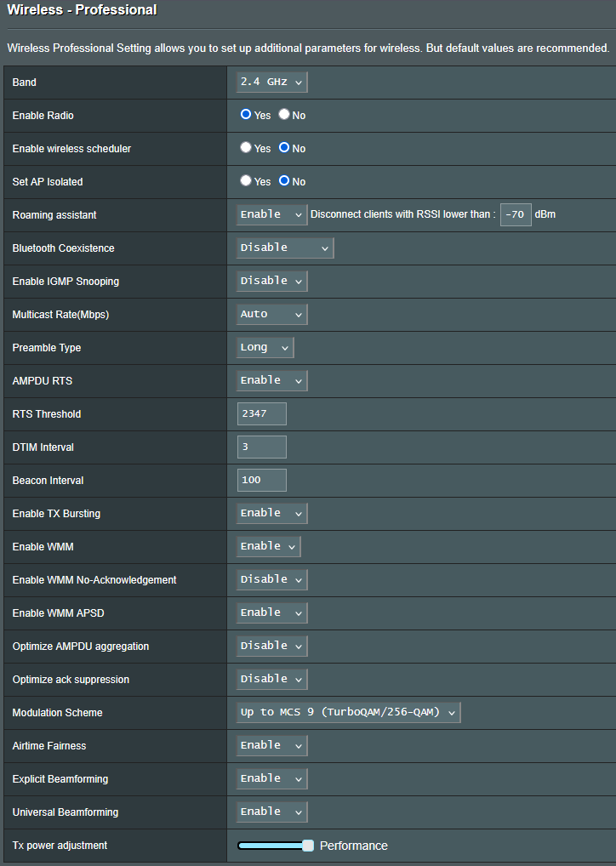Open the Universal Beamforming dropdown
The width and height of the screenshot is (616, 866).
click(271, 812)
